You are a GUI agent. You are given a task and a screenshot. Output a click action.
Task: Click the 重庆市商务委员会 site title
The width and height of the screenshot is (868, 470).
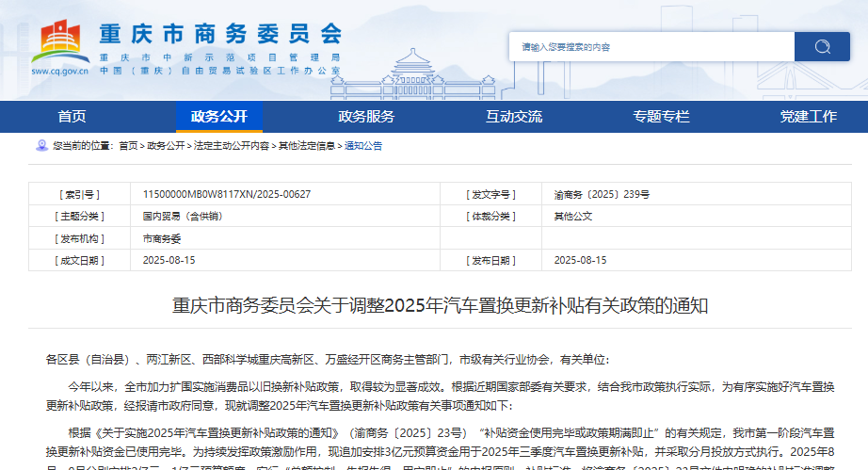coord(220,33)
